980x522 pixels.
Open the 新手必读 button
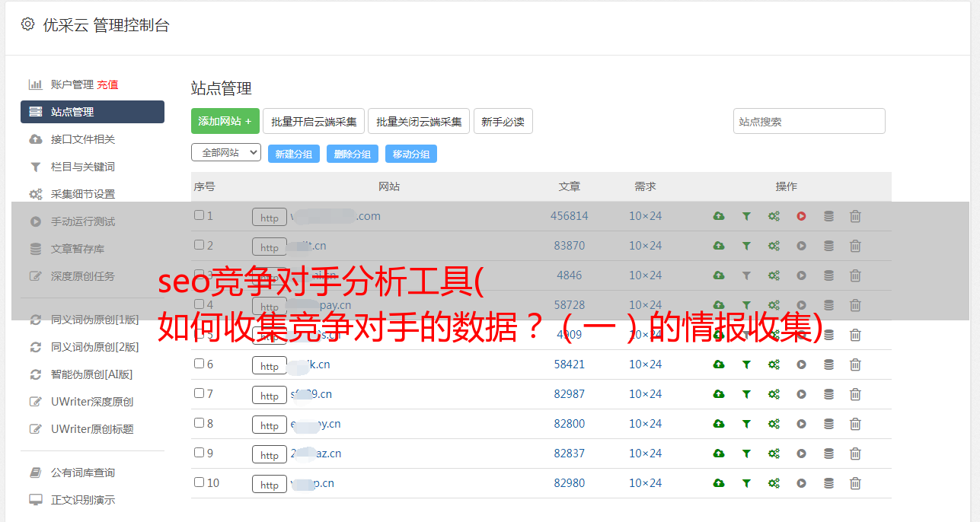click(503, 121)
